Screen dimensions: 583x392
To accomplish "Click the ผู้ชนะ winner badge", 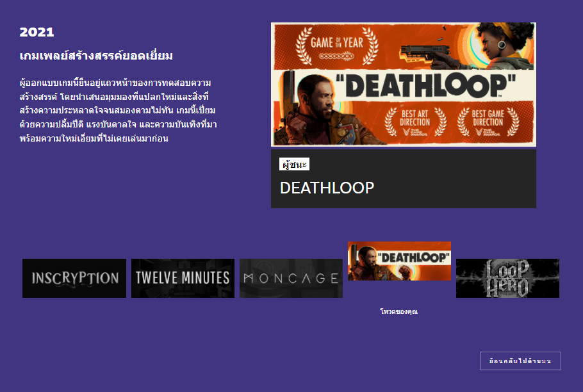I will point(295,164).
